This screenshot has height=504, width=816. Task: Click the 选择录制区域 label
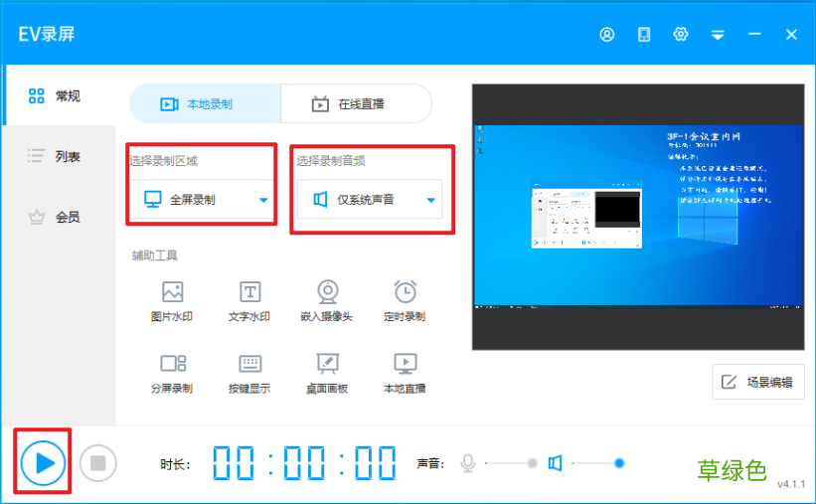[164, 161]
